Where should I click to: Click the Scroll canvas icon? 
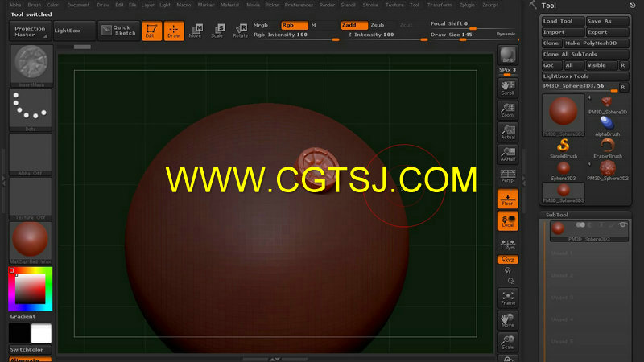[x=508, y=88]
